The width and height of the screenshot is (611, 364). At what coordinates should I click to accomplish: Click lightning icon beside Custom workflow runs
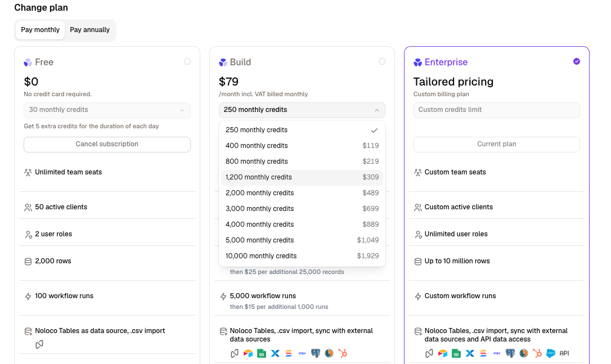418,296
